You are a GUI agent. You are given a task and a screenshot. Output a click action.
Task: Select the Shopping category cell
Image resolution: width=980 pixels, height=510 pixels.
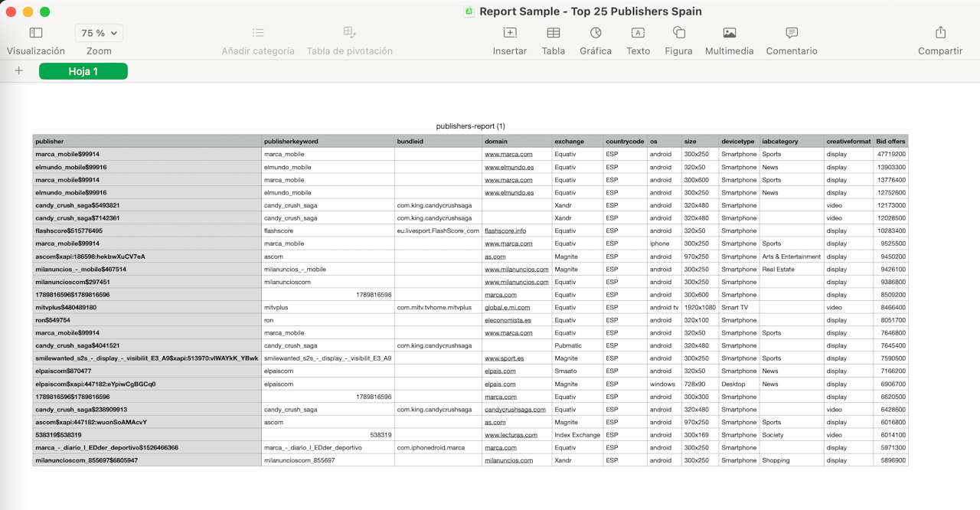coord(792,460)
